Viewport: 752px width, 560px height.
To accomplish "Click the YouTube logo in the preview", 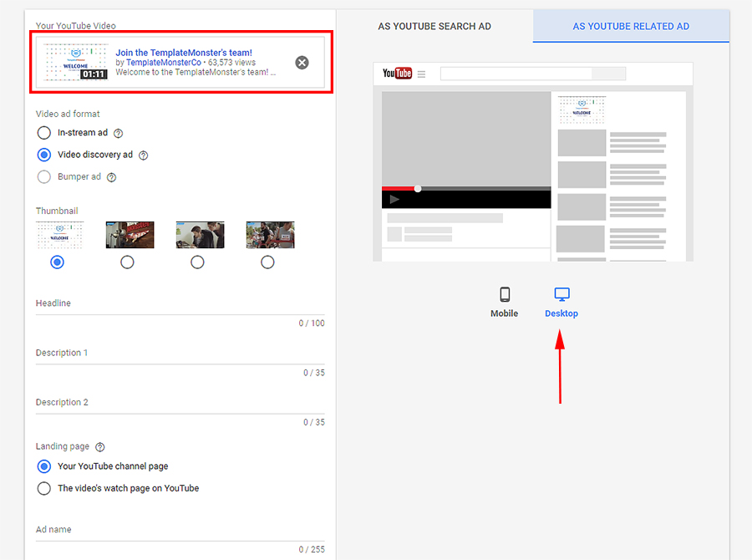I will [397, 74].
